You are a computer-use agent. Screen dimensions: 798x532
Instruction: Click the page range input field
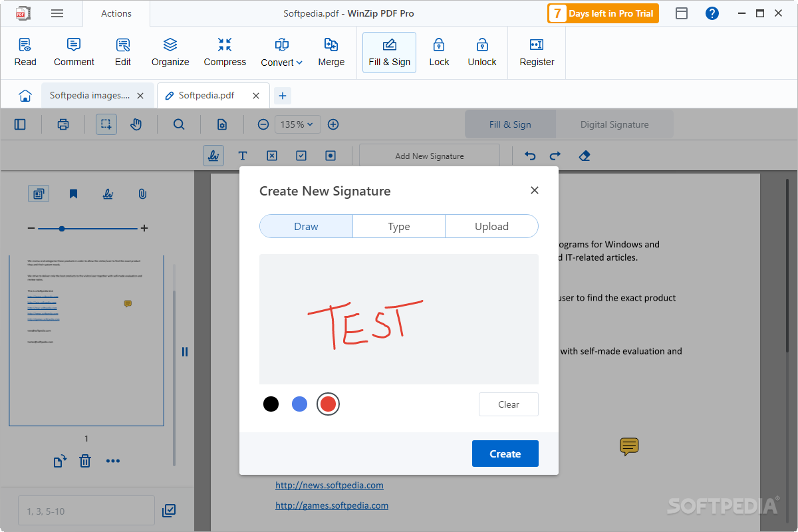(86, 511)
